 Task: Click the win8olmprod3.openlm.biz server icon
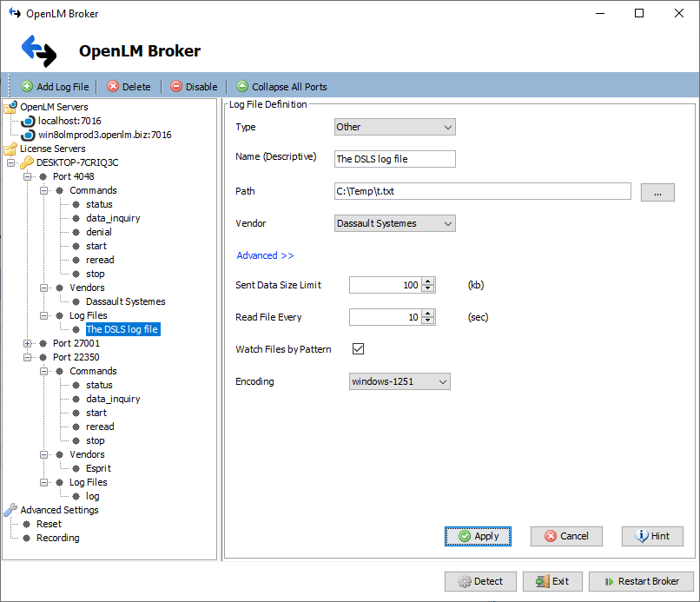tap(28, 135)
